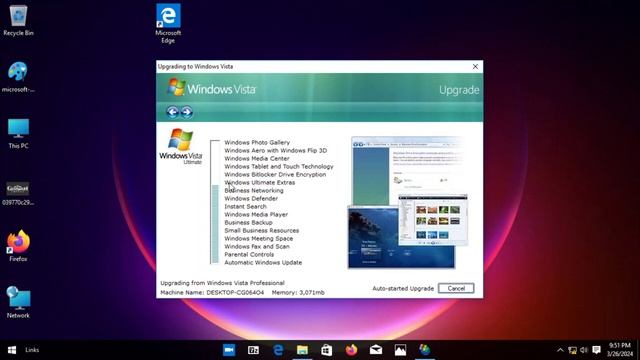
Task: Open Photos app from the taskbar
Action: click(x=400, y=350)
